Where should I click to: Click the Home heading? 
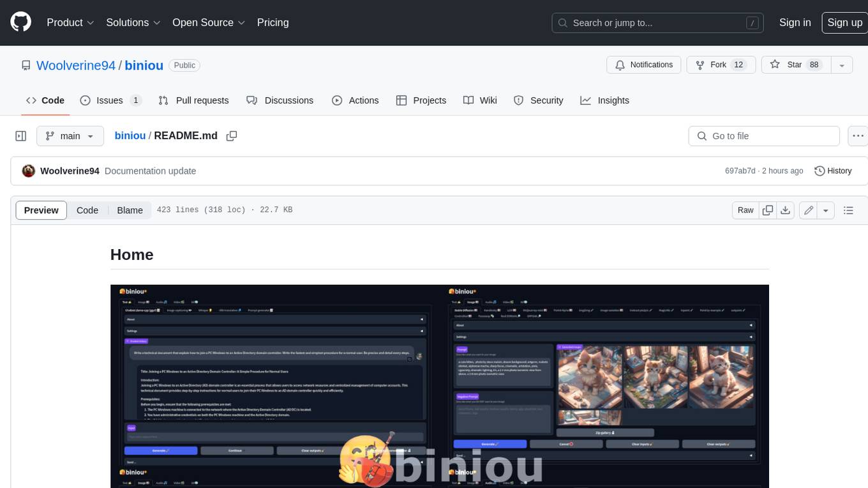click(132, 254)
